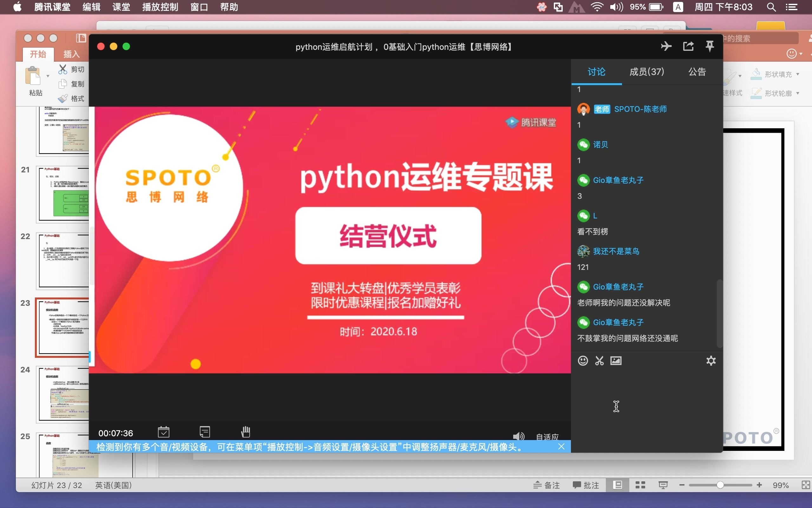Open 备注 notes in PowerPoint status bar
The height and width of the screenshot is (508, 812).
point(547,485)
